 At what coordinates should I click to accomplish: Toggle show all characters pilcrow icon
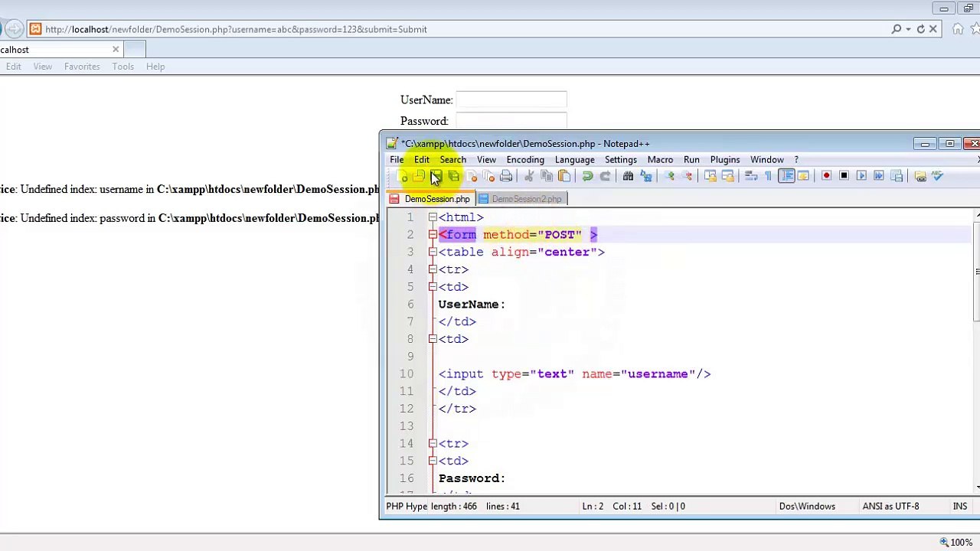[x=768, y=176]
